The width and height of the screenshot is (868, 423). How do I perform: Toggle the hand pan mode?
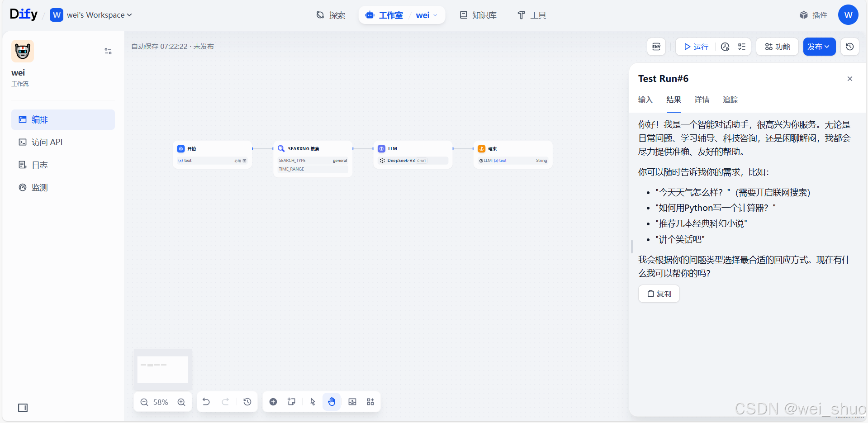332,402
